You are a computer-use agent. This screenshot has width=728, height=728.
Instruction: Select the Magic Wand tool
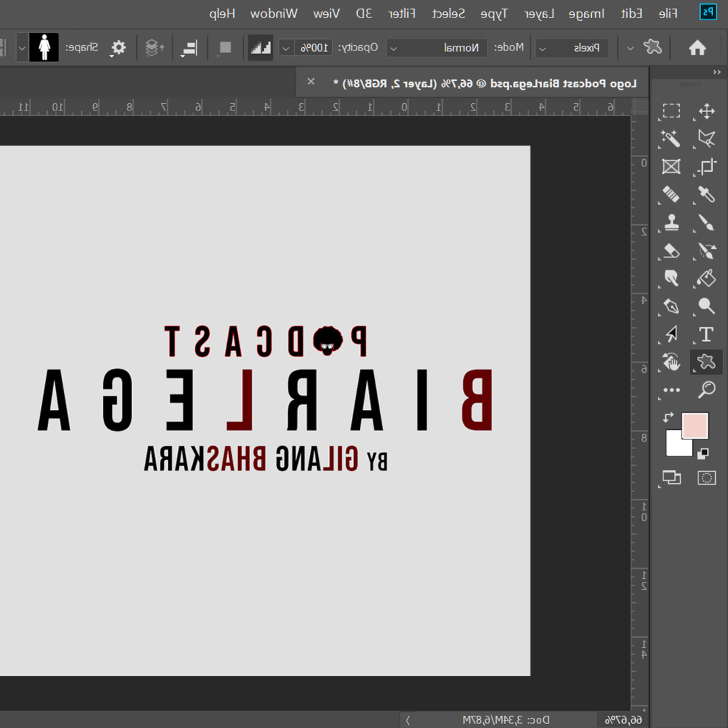pyautogui.click(x=671, y=139)
